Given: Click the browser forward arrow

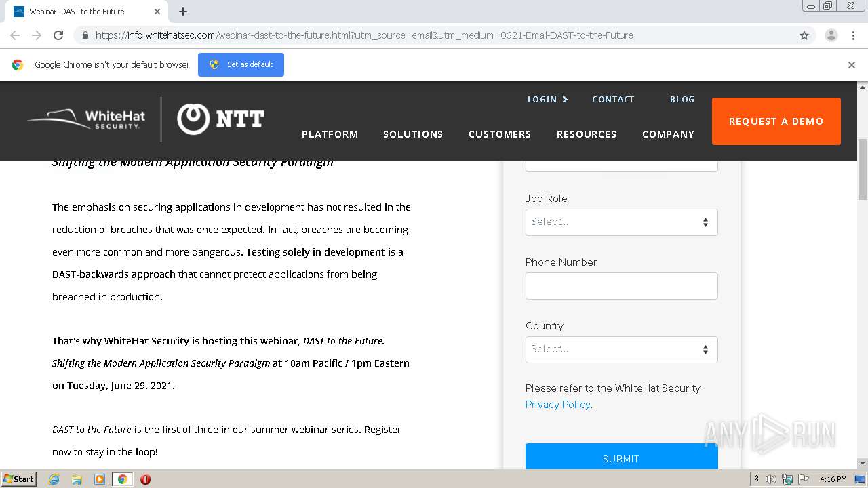Looking at the screenshot, I should click(x=37, y=35).
